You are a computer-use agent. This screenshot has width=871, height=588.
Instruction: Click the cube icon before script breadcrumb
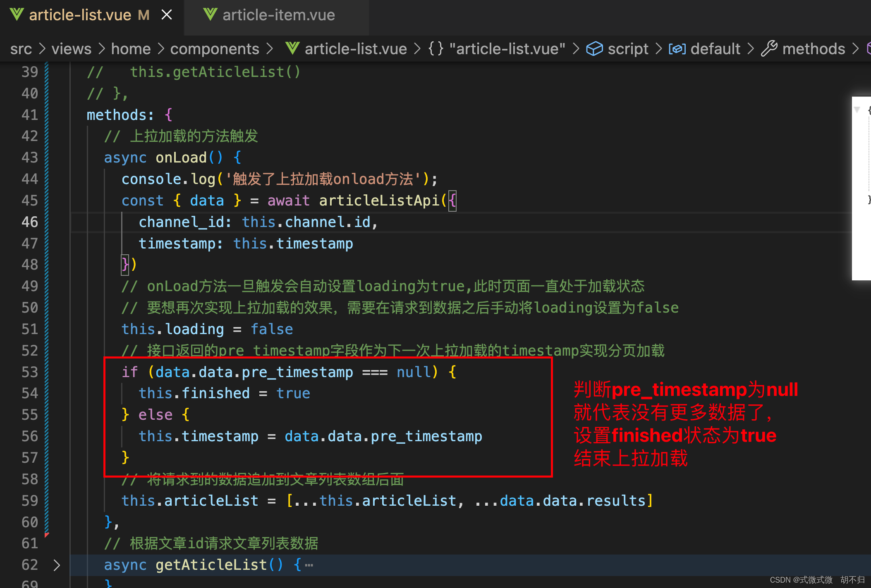point(594,49)
